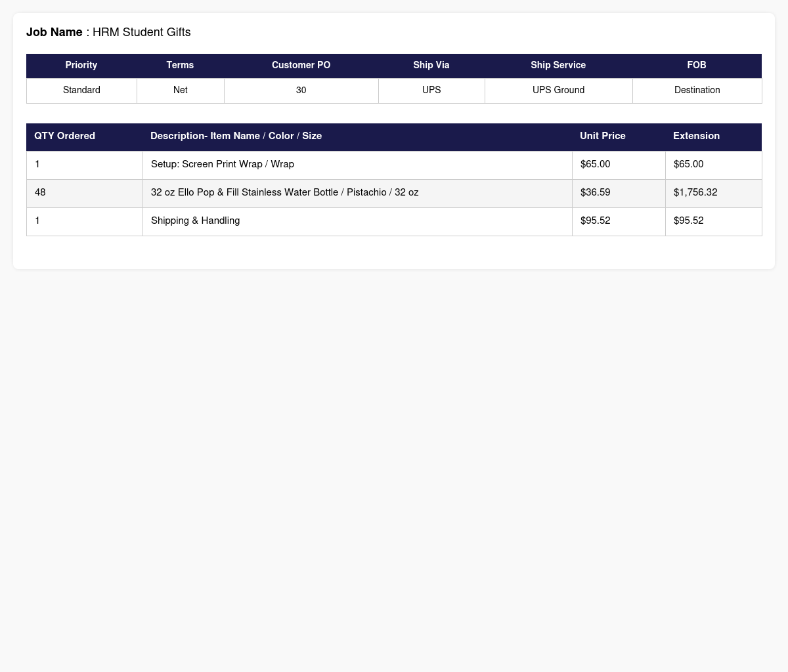Click the Ello Pop & Fill water bottle description
Screen dimensions: 788x672
[x=284, y=193]
